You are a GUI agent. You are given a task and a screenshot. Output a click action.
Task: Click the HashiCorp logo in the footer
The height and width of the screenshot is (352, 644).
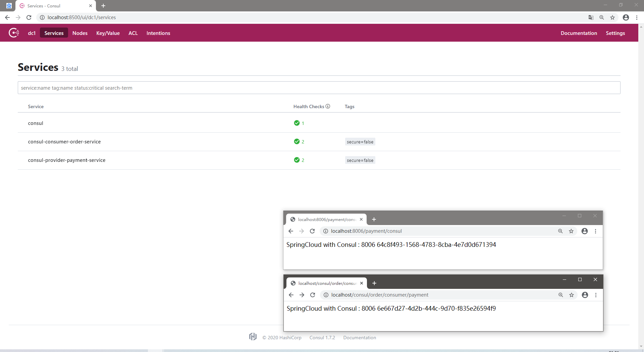click(253, 337)
